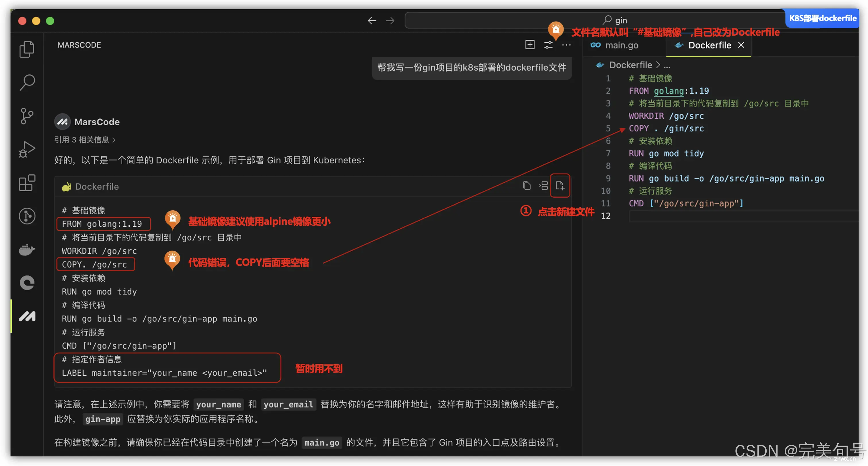Copy the Dockerfile code block

527,186
